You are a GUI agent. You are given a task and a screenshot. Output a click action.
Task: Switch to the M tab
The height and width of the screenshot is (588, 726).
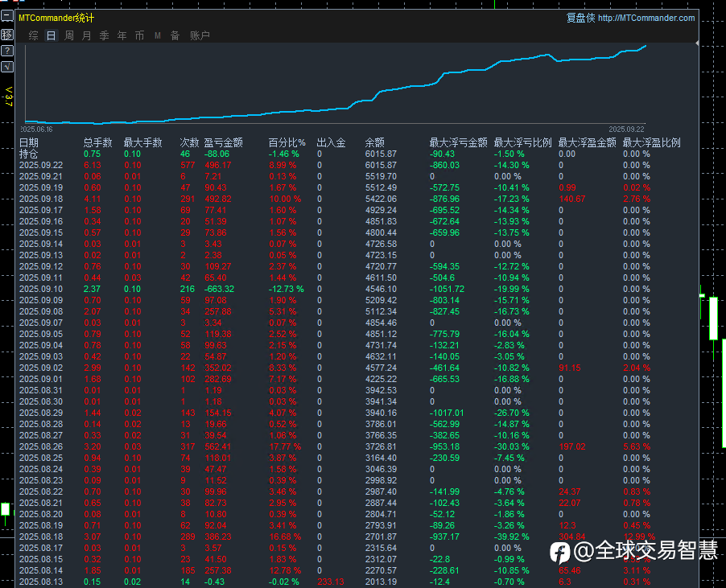click(157, 35)
